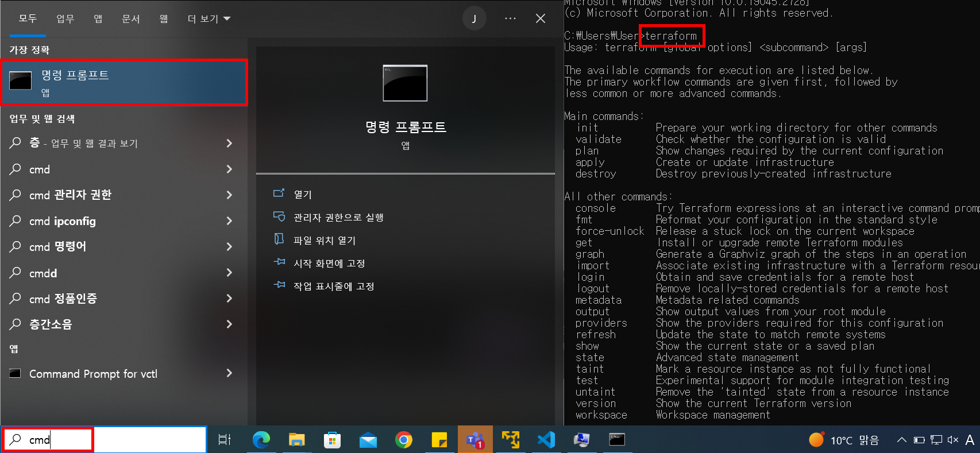Image resolution: width=980 pixels, height=453 pixels.
Task: Expand Command Prompt for vctl arrow
Action: click(229, 373)
